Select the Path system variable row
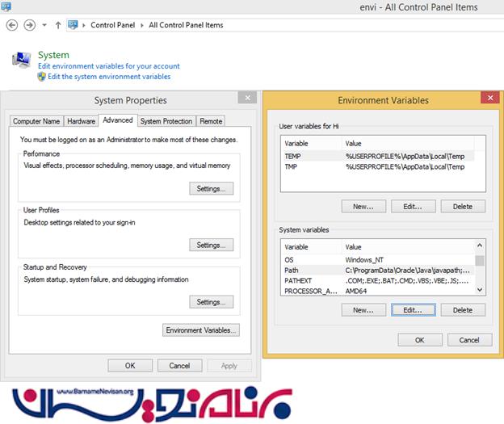The image size is (504, 424). [378, 270]
